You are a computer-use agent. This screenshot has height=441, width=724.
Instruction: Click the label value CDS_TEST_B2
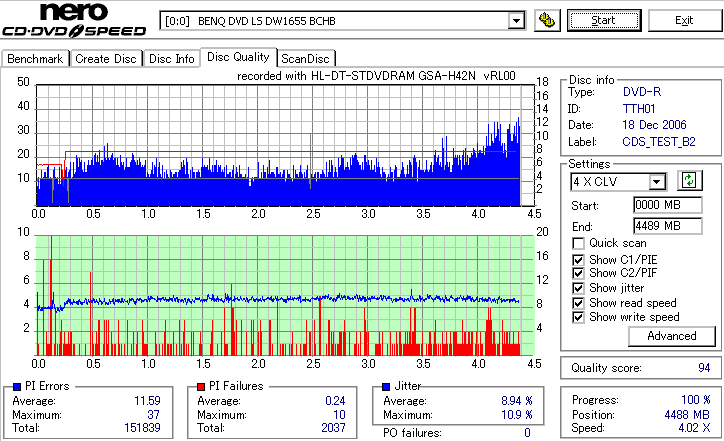[659, 142]
